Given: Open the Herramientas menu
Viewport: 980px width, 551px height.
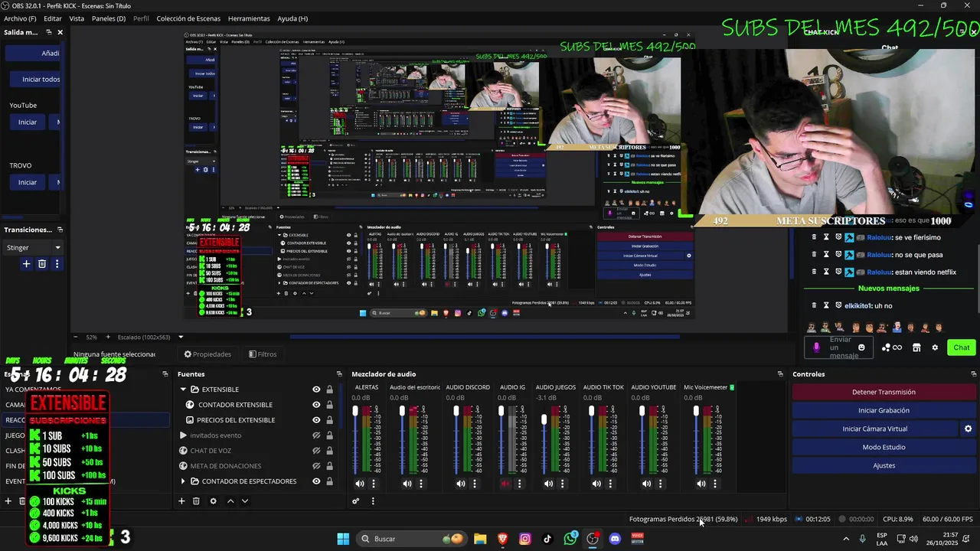Looking at the screenshot, I should [249, 18].
